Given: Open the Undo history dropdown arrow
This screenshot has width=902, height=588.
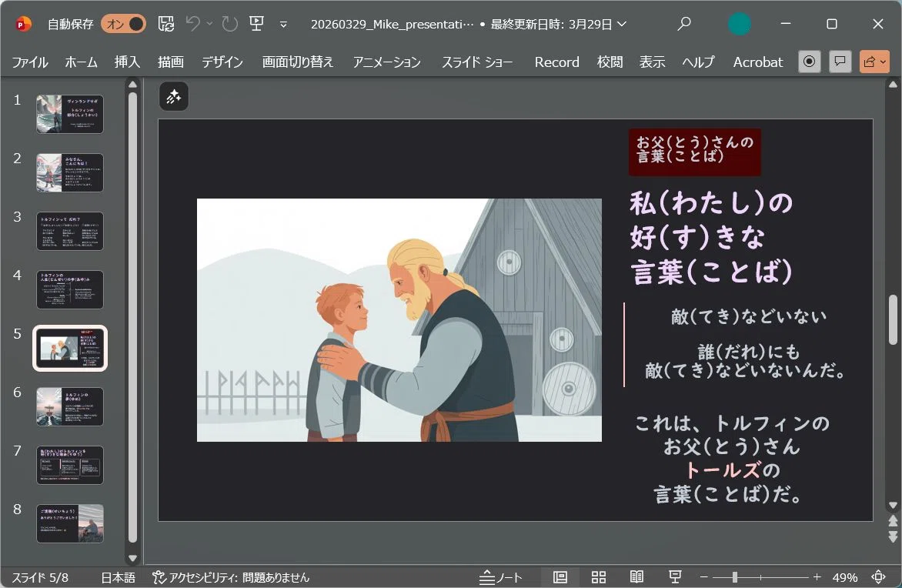Looking at the screenshot, I should pos(209,24).
